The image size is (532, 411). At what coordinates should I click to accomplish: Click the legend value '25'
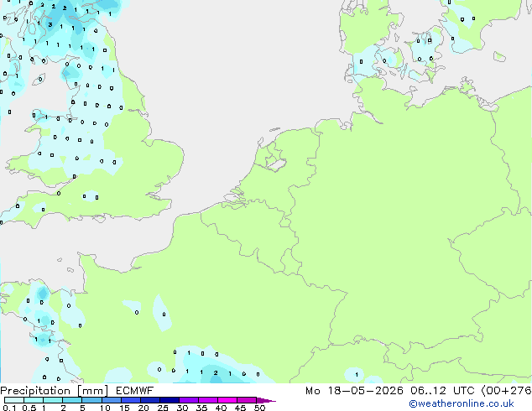coord(163,408)
